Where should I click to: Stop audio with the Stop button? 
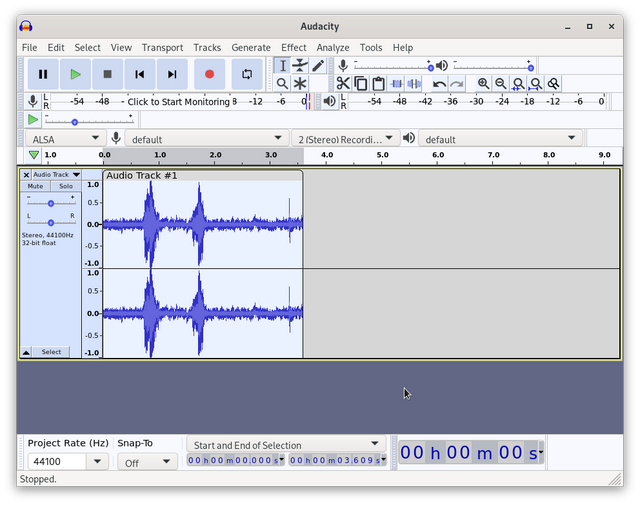[107, 74]
